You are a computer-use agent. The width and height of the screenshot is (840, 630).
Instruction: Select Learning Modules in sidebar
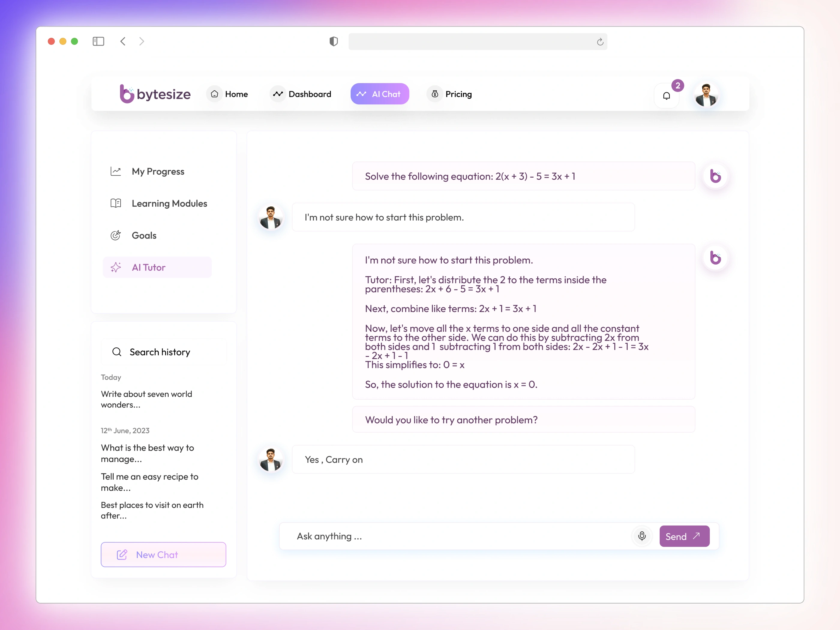(169, 203)
